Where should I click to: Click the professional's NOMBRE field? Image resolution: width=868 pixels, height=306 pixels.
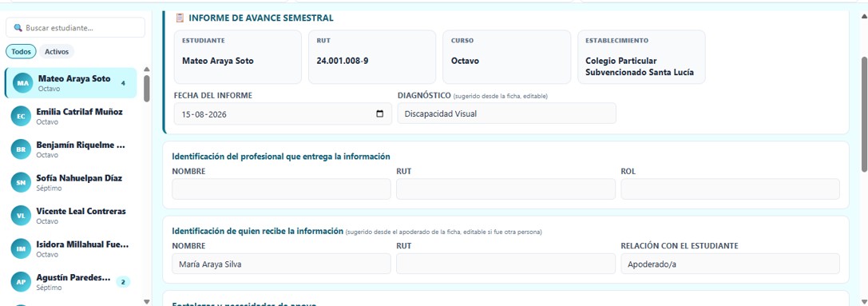click(x=281, y=189)
